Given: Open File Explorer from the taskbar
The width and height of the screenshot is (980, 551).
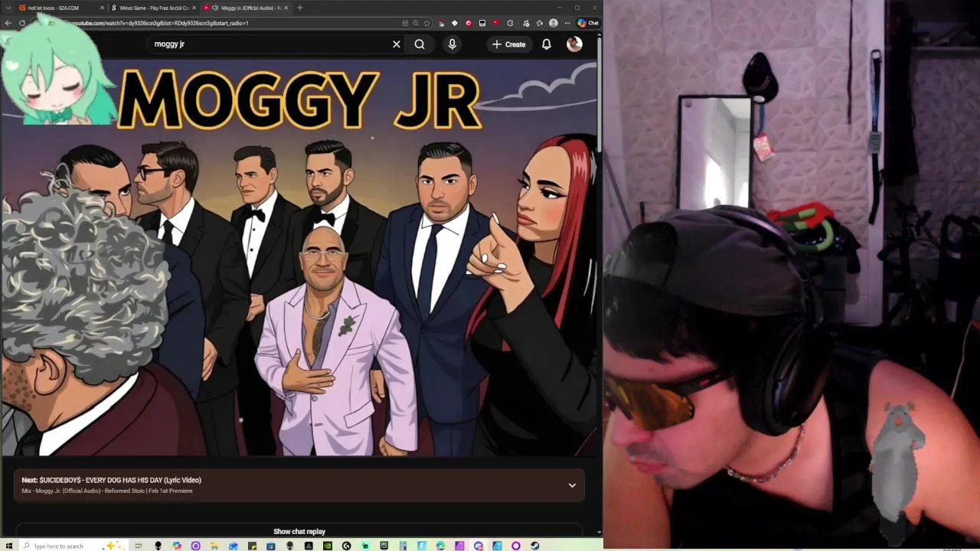Looking at the screenshot, I should click(214, 546).
